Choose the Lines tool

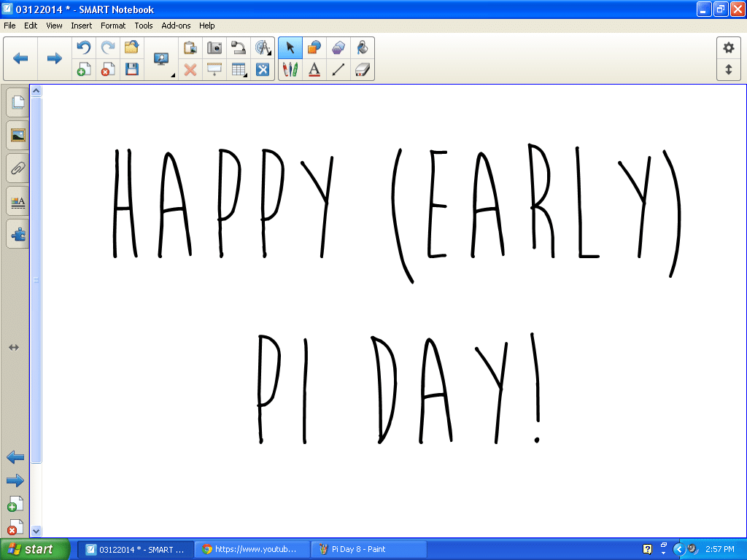coord(338,69)
